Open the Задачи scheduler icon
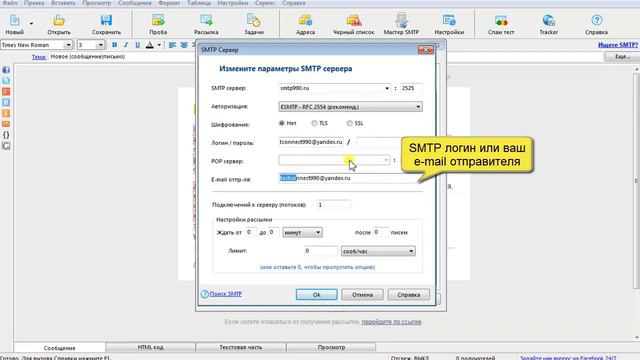The height and width of the screenshot is (360, 640). 254,24
